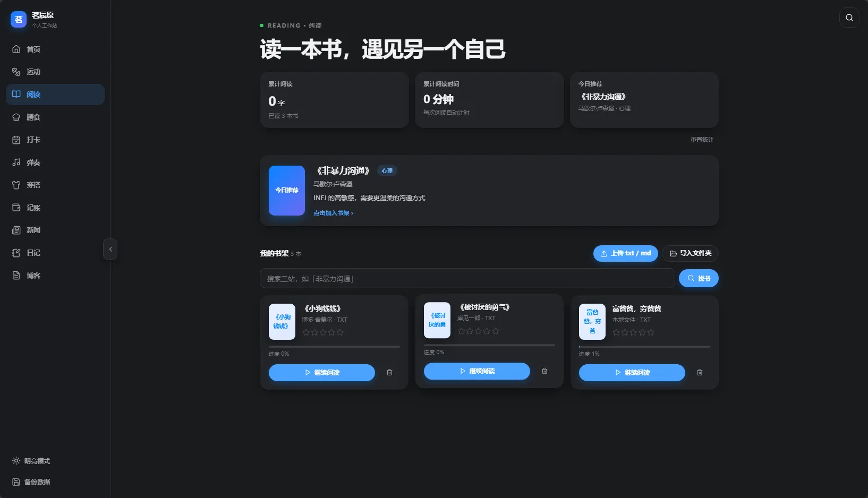
Task: Delete 《小狗钱钱》 with trash icon
Action: pos(389,373)
